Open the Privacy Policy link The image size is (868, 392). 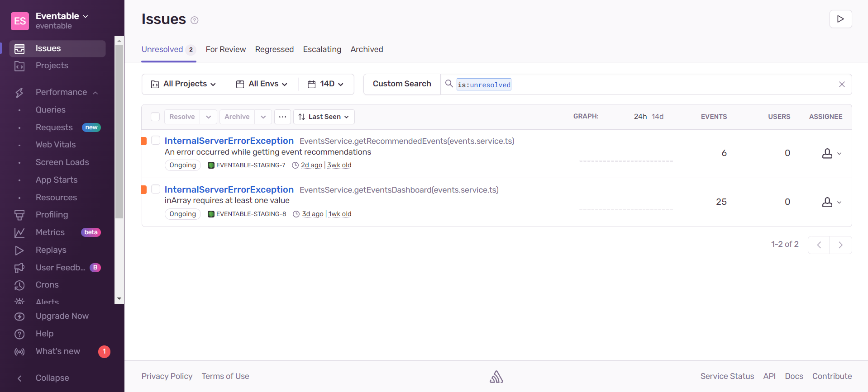pos(167,376)
